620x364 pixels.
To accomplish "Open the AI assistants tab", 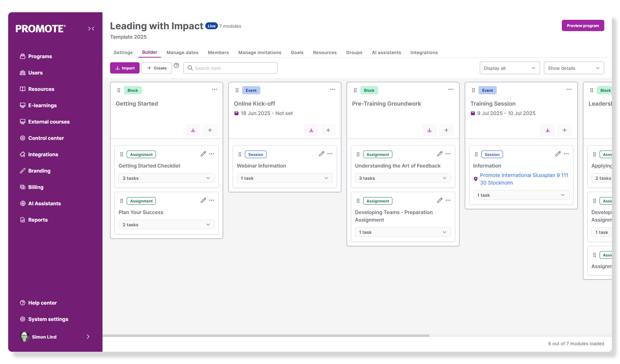I will point(386,52).
